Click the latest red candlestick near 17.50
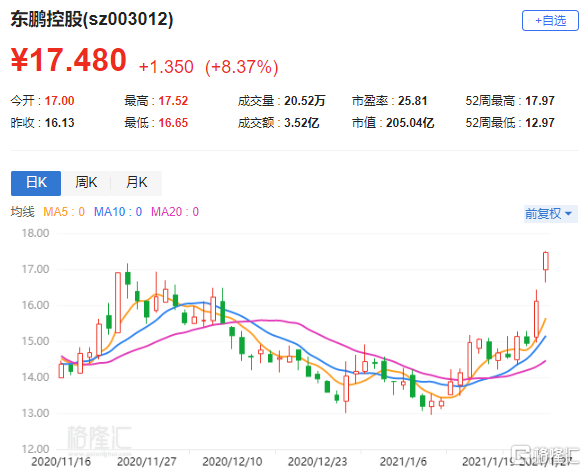This screenshot has height=472, width=586. pyautogui.click(x=546, y=261)
